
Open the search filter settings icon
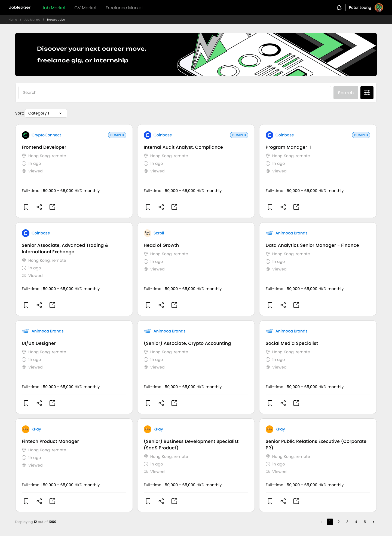[x=367, y=93]
